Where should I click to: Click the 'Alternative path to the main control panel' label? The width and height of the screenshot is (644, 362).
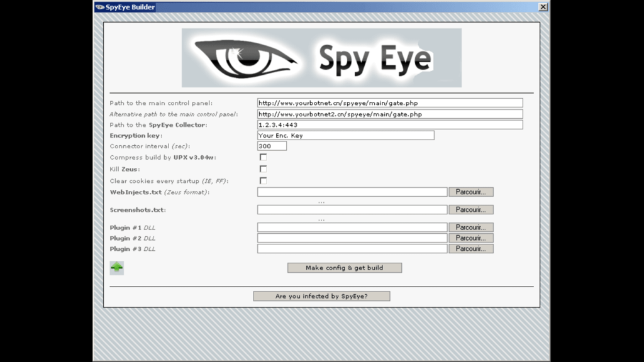[174, 114]
